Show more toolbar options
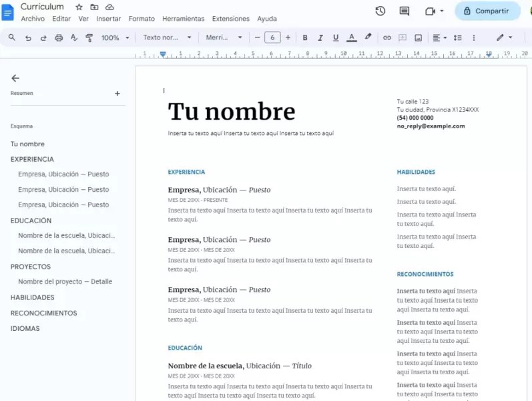 pos(474,37)
